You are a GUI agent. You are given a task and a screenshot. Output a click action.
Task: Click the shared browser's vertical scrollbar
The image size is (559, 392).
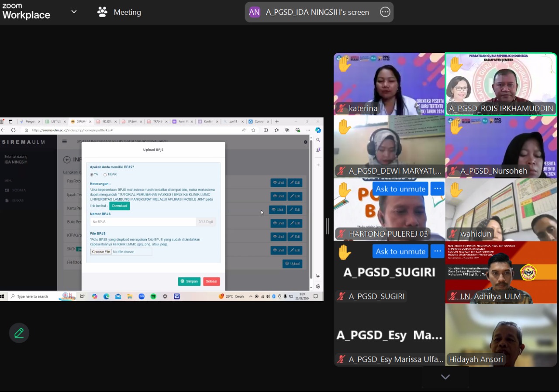tap(311, 210)
